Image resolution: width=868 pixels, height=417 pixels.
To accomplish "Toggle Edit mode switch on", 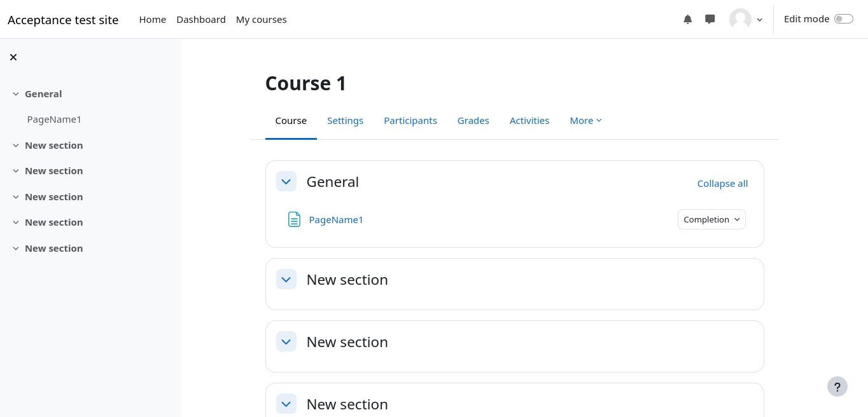I will (843, 19).
